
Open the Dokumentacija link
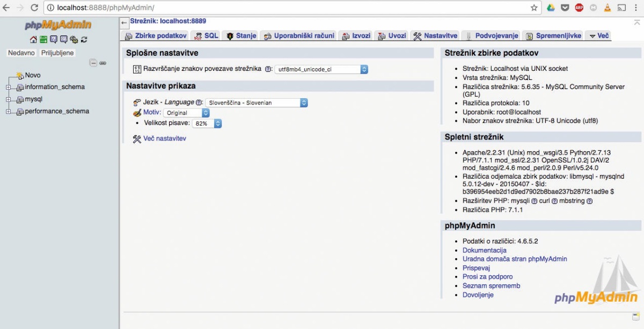click(x=485, y=251)
